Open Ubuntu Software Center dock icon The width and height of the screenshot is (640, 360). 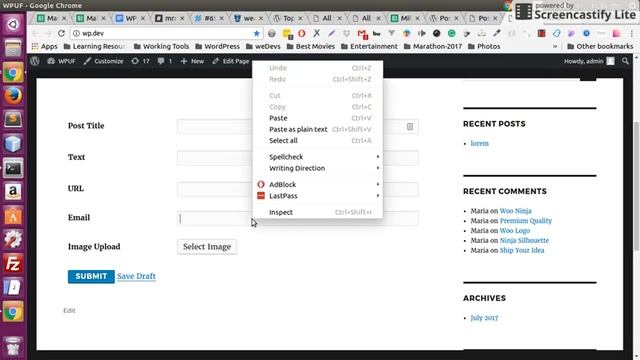(13, 216)
